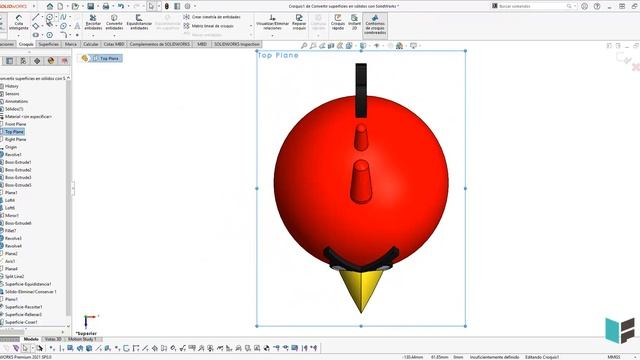The width and height of the screenshot is (640, 360).
Task: Click Matriz lineal de croquis
Action: pyautogui.click(x=209, y=26)
